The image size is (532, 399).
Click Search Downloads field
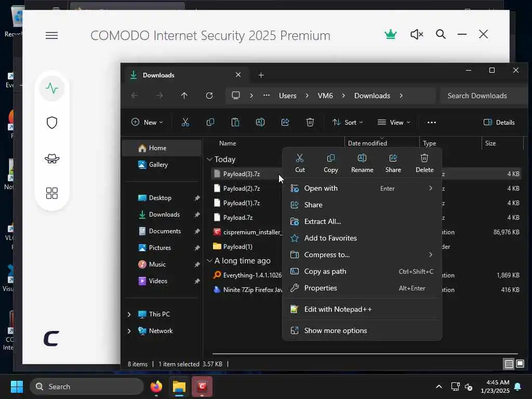pos(483,96)
